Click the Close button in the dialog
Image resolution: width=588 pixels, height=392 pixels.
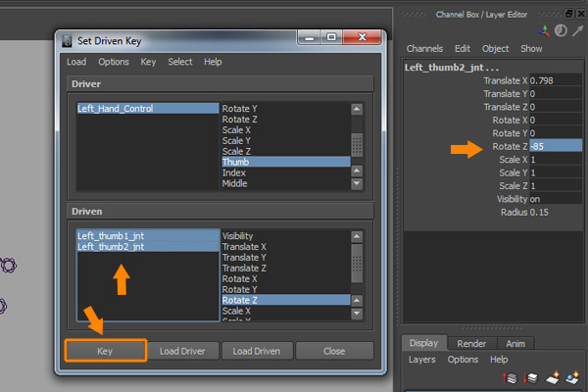pyautogui.click(x=334, y=351)
